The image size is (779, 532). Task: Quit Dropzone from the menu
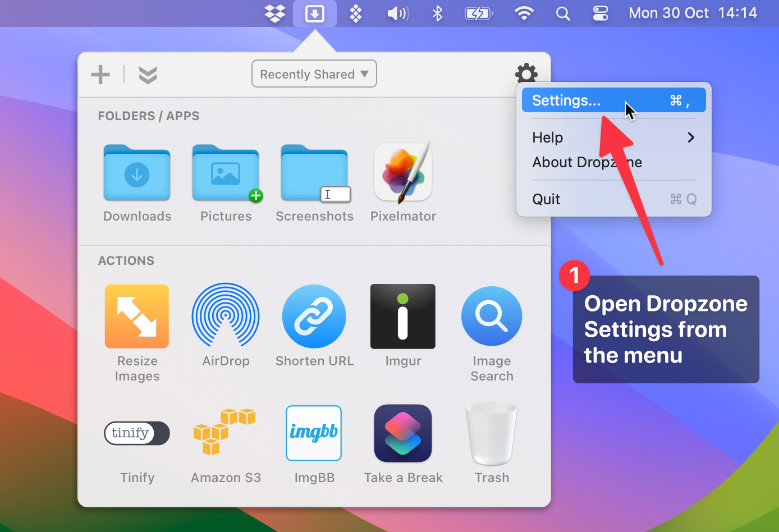point(614,199)
